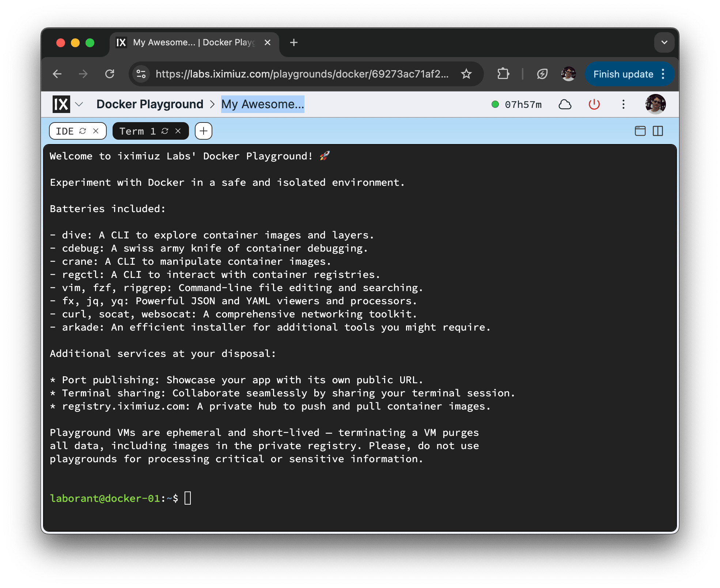
Task: Open the iximiuz logo dropdown chevron
Action: 79,104
